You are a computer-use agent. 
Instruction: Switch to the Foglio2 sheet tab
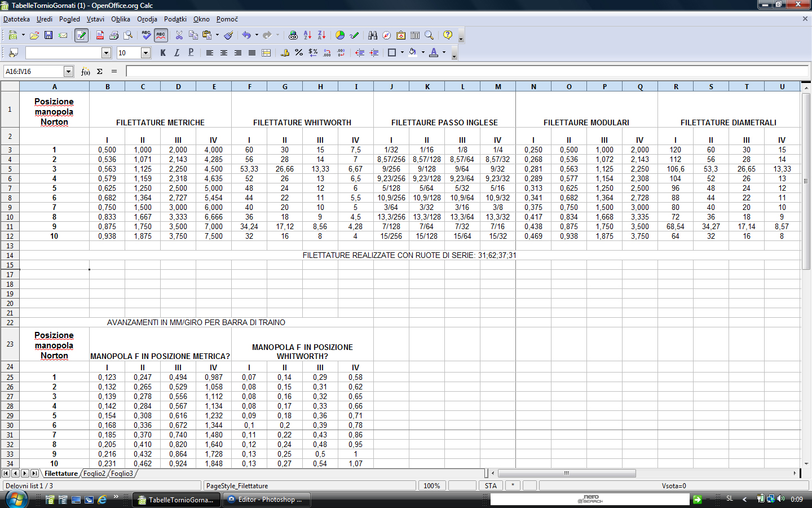coord(94,474)
